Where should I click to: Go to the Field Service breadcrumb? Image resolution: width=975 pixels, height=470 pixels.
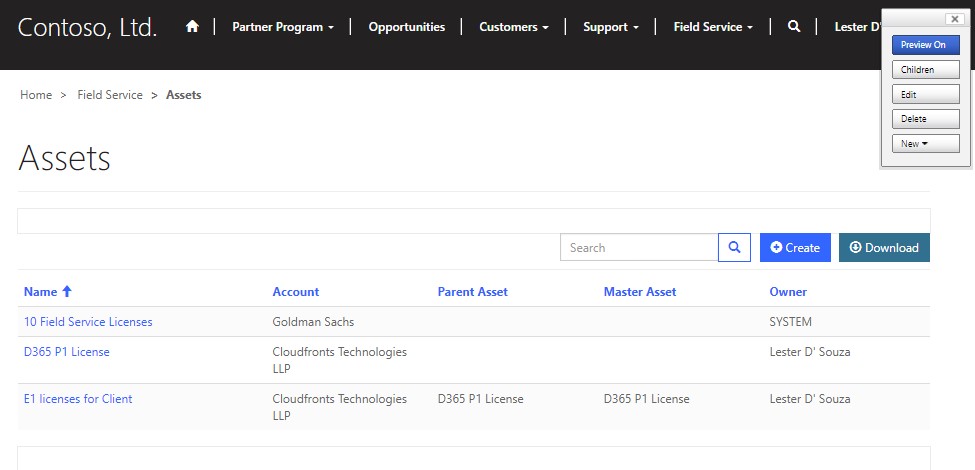110,94
